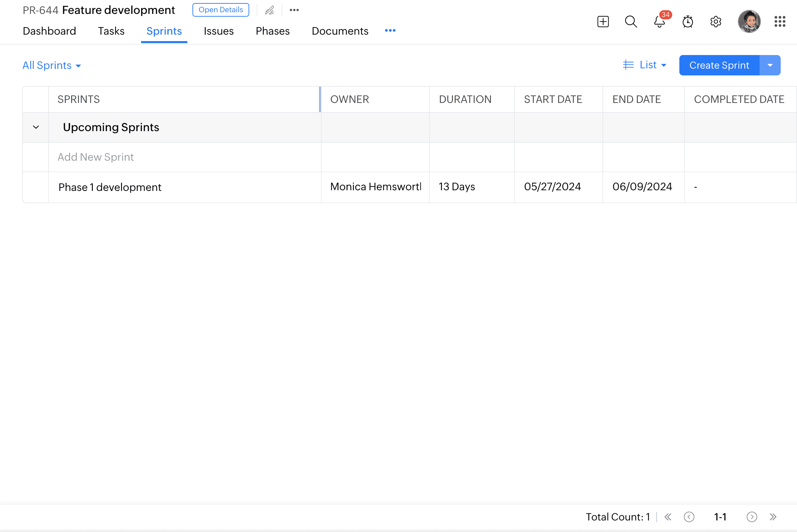This screenshot has width=797, height=532.
Task: Open the search magnifier icon
Action: 631,22
